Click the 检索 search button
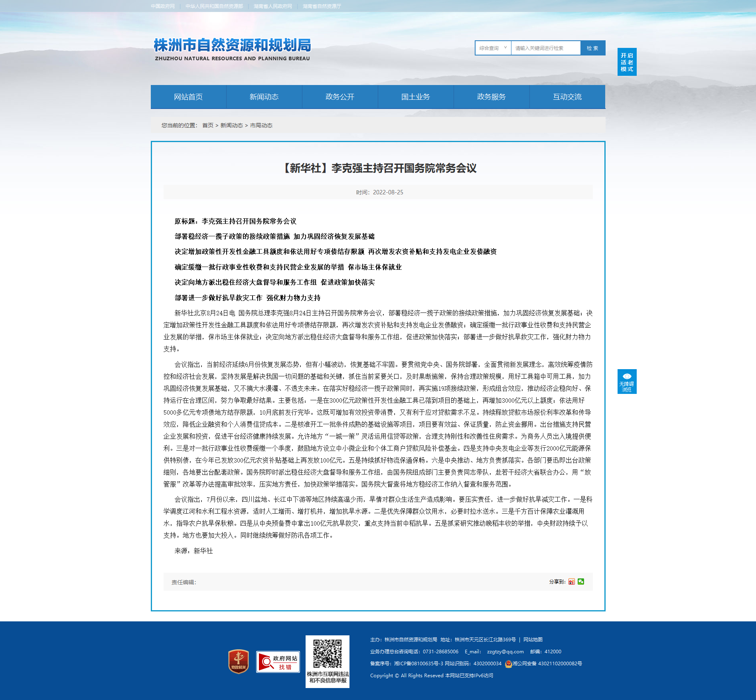 point(593,48)
